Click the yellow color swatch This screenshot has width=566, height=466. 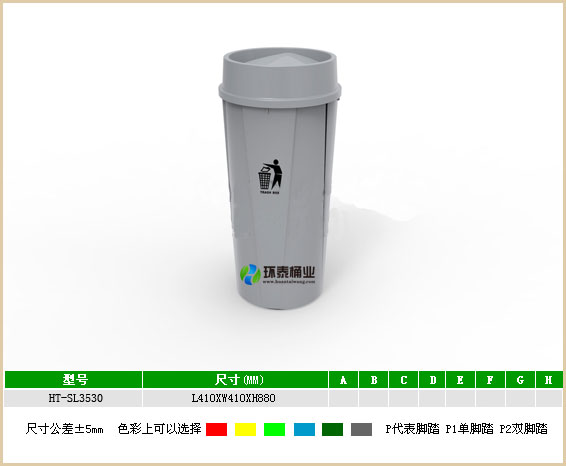[245, 430]
